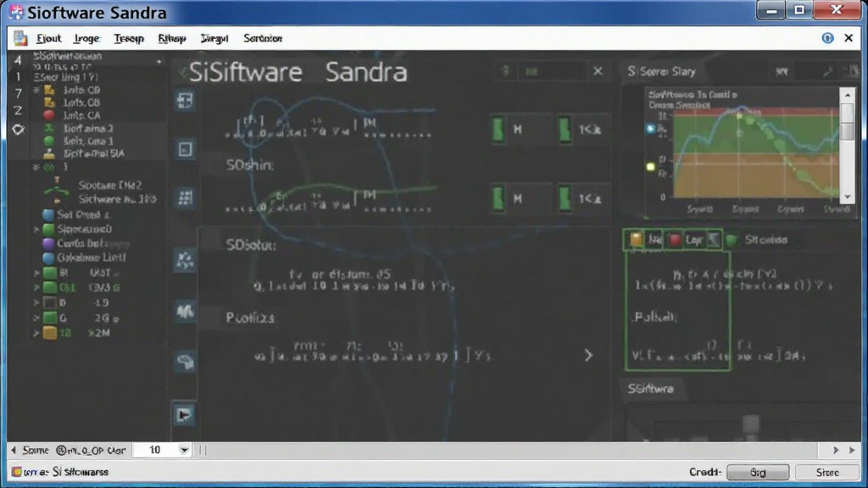This screenshot has width=868, height=488.
Task: Open the application icon beside the Eiout menu
Action: click(x=20, y=38)
